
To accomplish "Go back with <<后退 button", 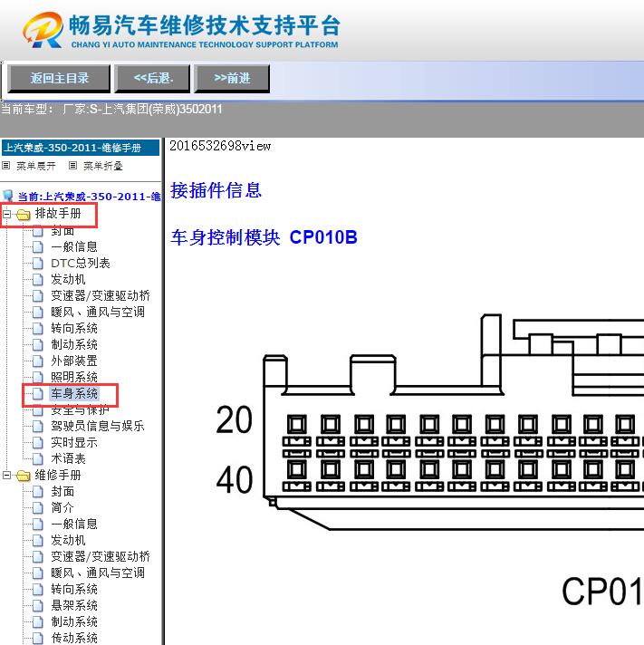I will point(152,78).
